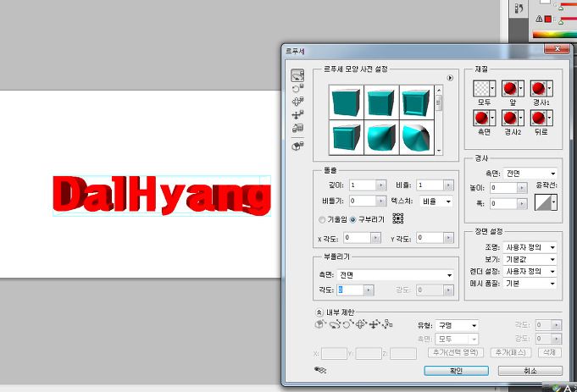This screenshot has width=577, height=392.
Task: Close the Repoussé dialog with X
Action: 557,49
